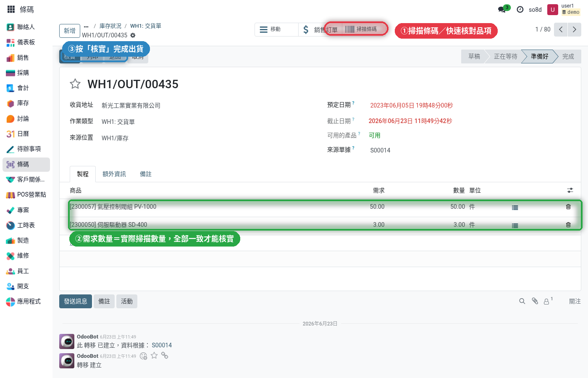Screen dimensions: 588x378
Task: Open the 聯絡人 app in sidebar
Action: click(26, 27)
